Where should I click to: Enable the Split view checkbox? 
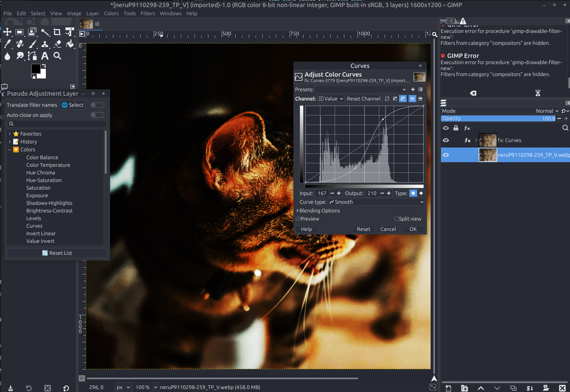[x=396, y=219]
